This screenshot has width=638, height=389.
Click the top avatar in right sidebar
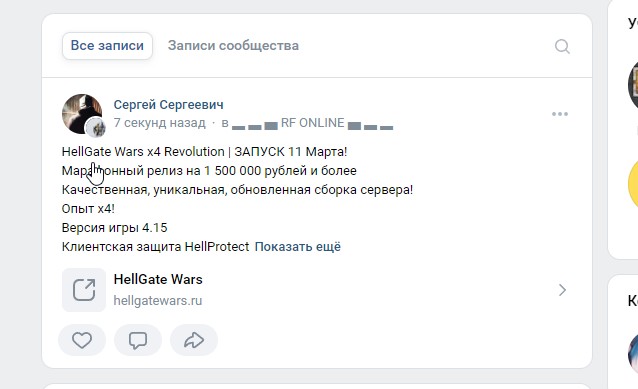coord(633,85)
